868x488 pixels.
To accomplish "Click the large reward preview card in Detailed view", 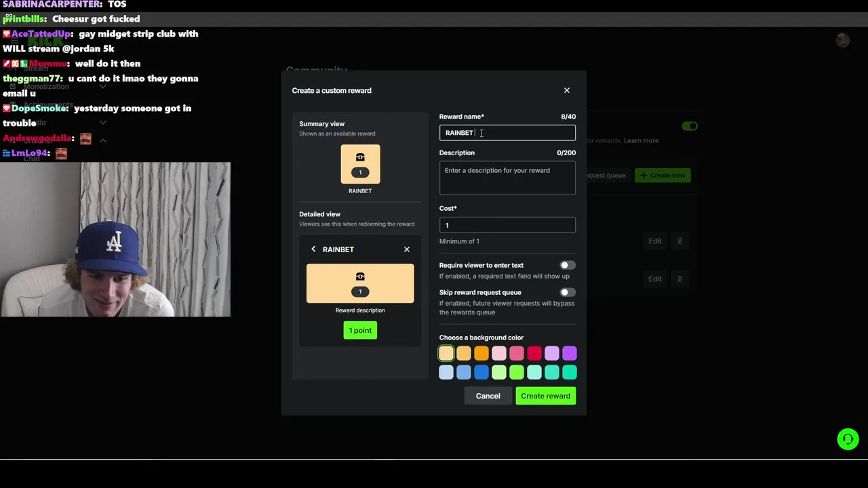I will coord(360,283).
